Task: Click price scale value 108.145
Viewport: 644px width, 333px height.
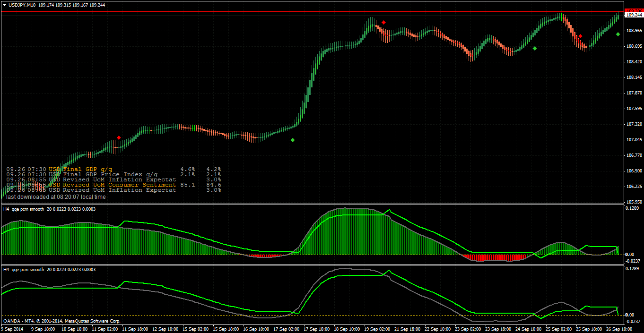Action: (634, 77)
